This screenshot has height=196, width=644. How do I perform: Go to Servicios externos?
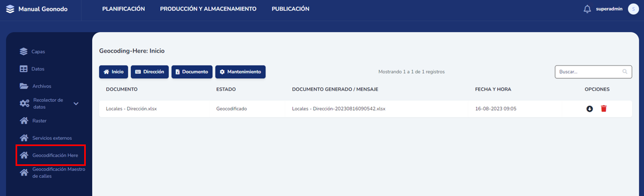51,138
